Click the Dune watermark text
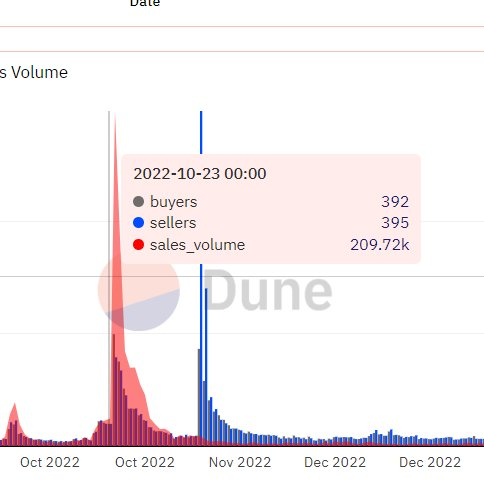Image resolution: width=484 pixels, height=484 pixels. click(268, 290)
